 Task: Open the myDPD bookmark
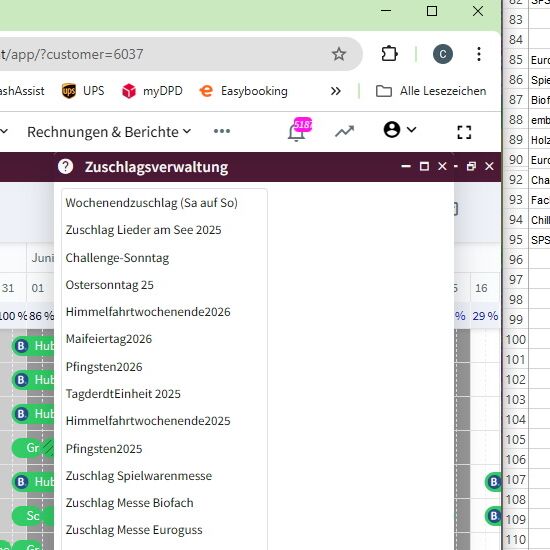(x=152, y=91)
